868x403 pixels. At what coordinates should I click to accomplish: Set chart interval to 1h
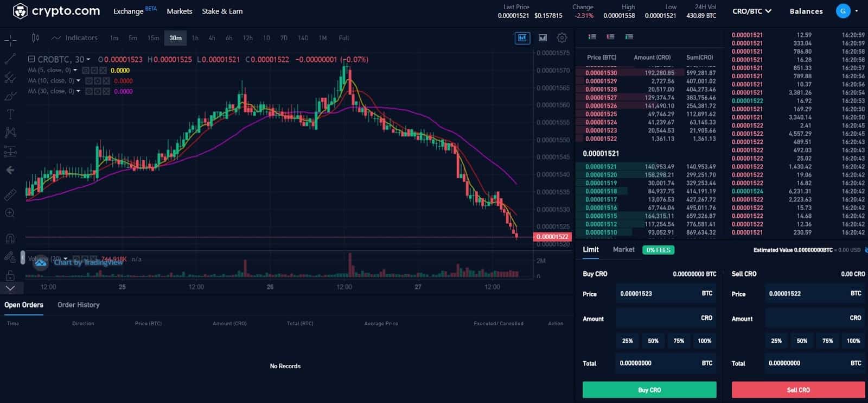(x=195, y=38)
